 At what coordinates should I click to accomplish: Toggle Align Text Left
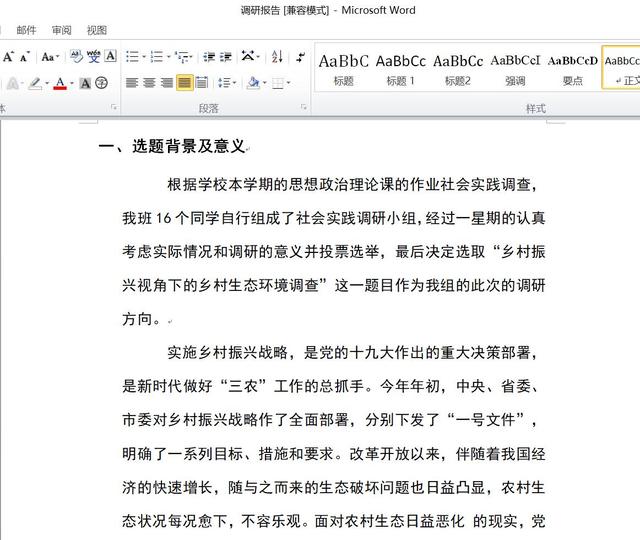pos(132,83)
